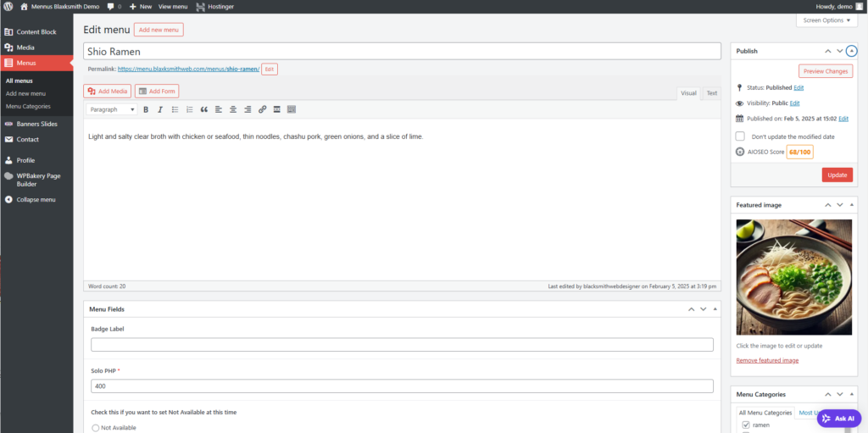Switch to the Text editor tab
Screen dimensions: 868x433
click(x=711, y=93)
